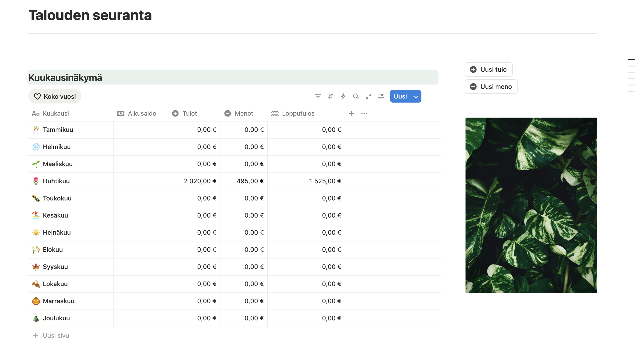
Task: Click Tammikuu's empty Alkusaldo cell
Action: tap(141, 130)
